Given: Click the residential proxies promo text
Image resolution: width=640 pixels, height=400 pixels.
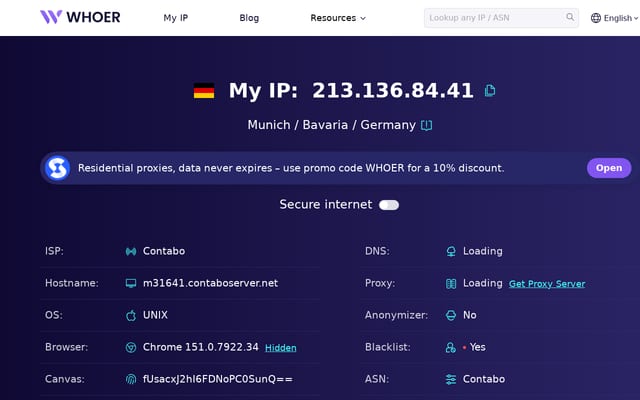Looking at the screenshot, I should (x=291, y=168).
